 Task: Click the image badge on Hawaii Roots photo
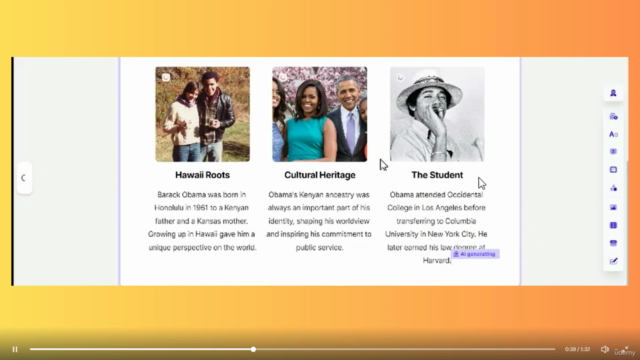pos(166,78)
